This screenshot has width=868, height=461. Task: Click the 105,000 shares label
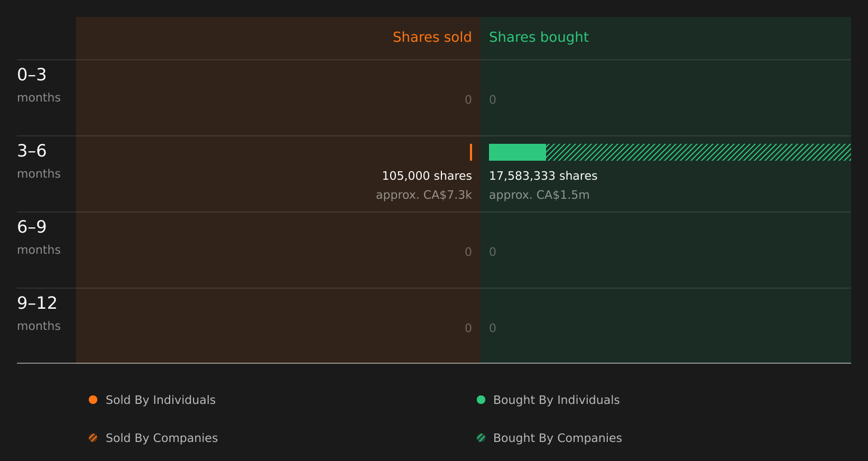(x=427, y=176)
